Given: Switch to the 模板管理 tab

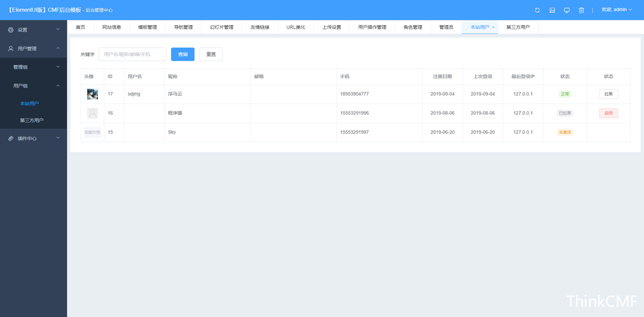Looking at the screenshot, I should 147,27.
